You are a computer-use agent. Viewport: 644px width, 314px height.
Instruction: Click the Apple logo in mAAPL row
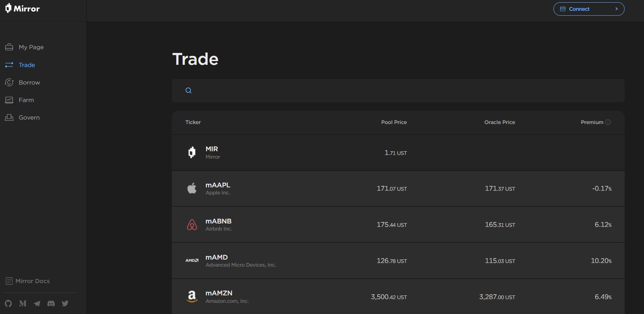pyautogui.click(x=192, y=188)
